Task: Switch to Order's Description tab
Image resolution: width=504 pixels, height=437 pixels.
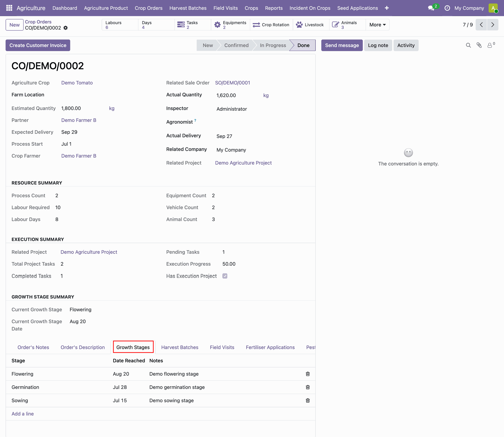Action: (83, 347)
